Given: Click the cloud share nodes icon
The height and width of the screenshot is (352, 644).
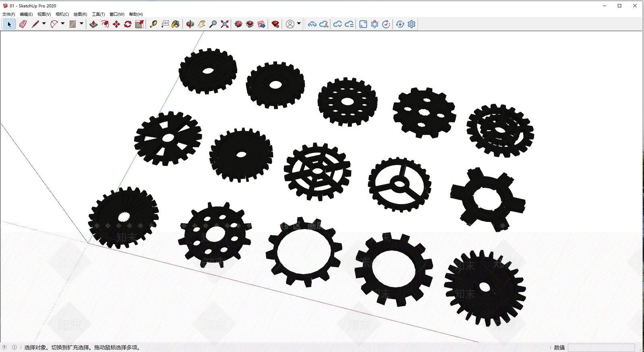Looking at the screenshot, I should coord(324,24).
